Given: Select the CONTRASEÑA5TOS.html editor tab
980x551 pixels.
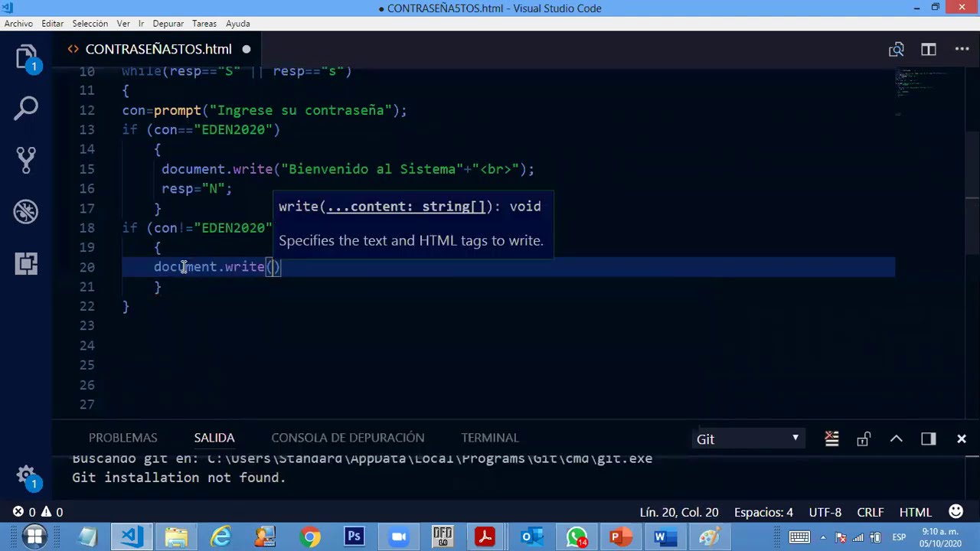Looking at the screenshot, I should (x=158, y=49).
